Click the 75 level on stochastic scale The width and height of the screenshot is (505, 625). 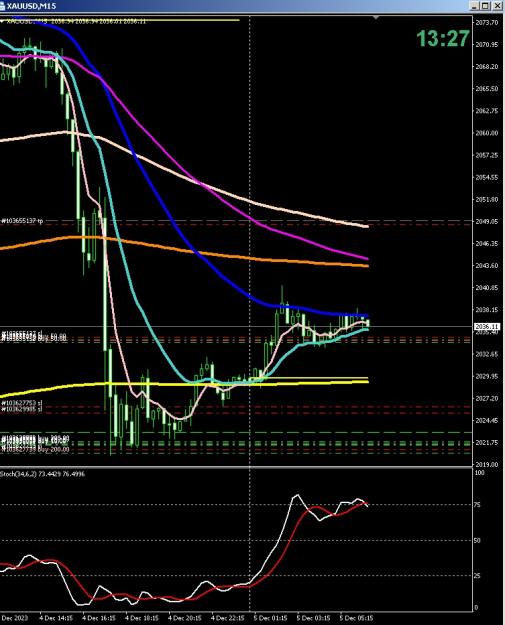pos(477,505)
